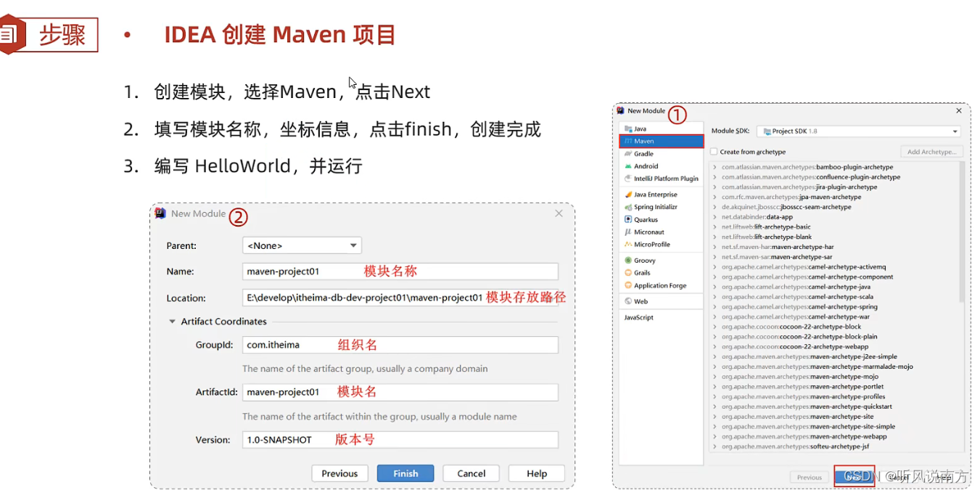The height and width of the screenshot is (490, 980).
Task: Expand maven-archetype-har chevron
Action: 715,247
